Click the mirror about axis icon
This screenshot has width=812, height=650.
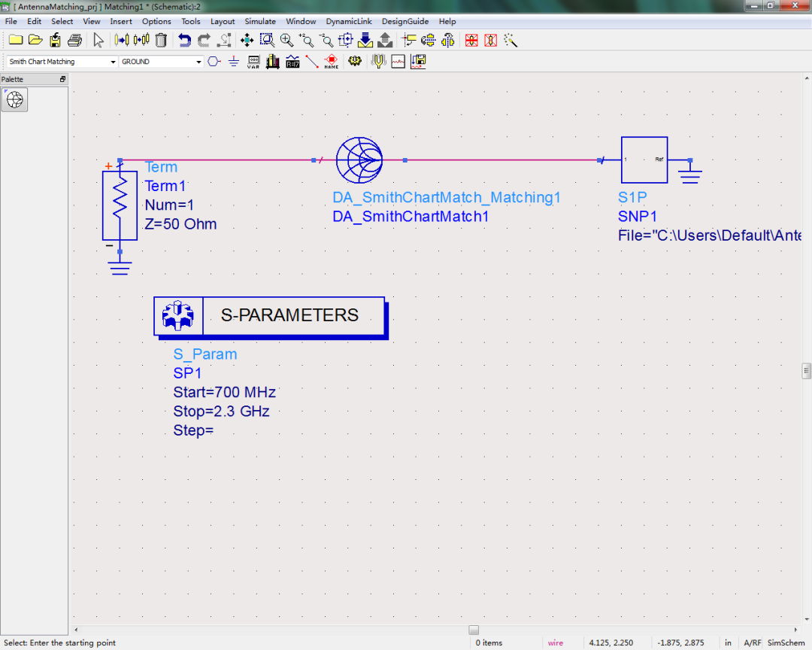[x=448, y=40]
